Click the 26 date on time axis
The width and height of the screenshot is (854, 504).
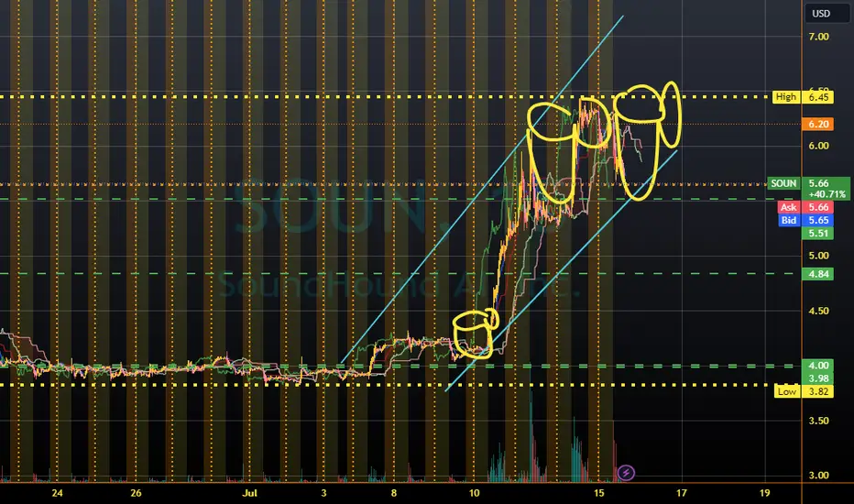pyautogui.click(x=136, y=493)
